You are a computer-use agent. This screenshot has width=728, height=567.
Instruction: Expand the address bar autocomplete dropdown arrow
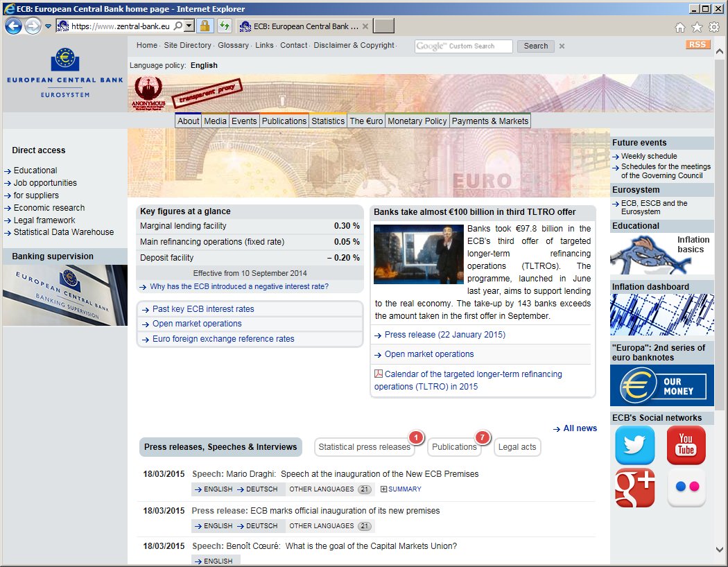189,26
